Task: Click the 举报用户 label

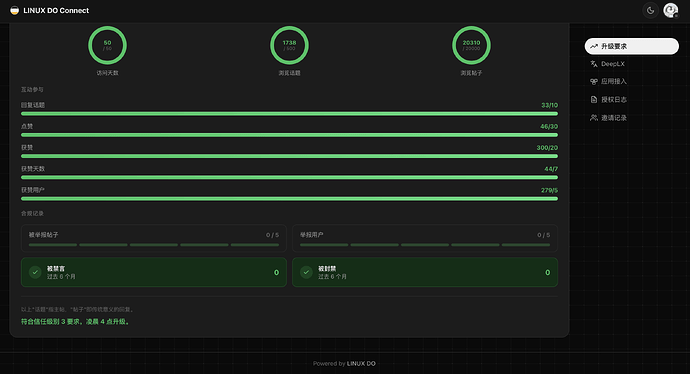Action: tap(312, 235)
